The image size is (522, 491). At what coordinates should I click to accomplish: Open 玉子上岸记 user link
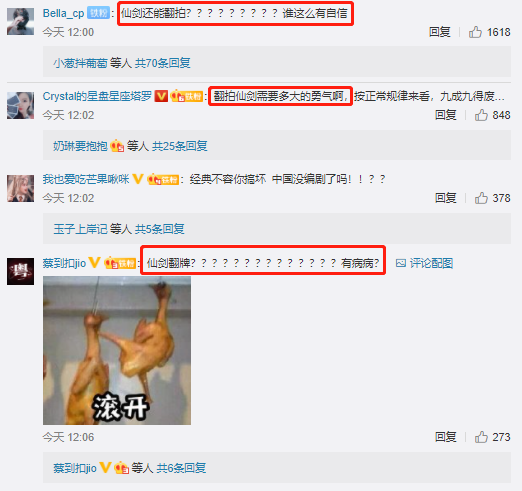tap(80, 229)
